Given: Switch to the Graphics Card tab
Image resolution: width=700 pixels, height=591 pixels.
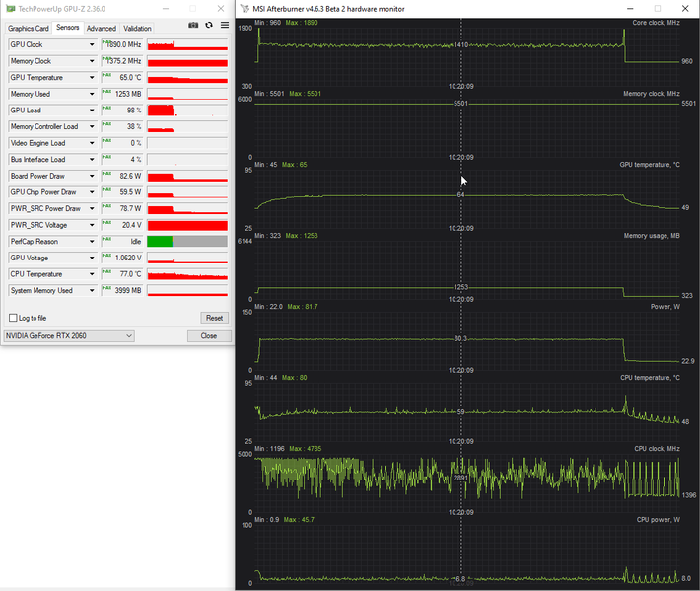Looking at the screenshot, I should [29, 29].
